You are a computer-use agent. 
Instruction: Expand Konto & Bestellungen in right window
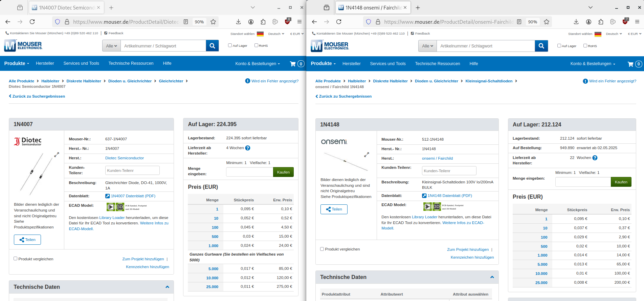tap(593, 64)
